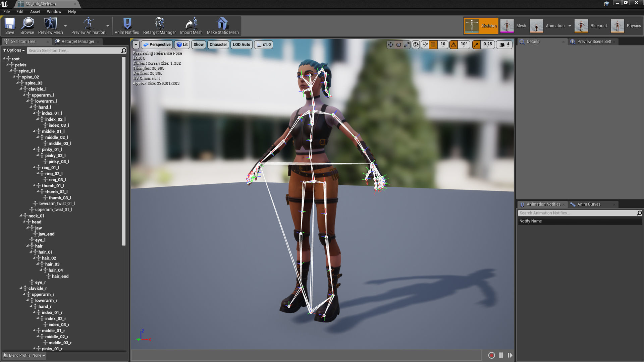Open the Window menu
This screenshot has height=362, width=644.
54,11
